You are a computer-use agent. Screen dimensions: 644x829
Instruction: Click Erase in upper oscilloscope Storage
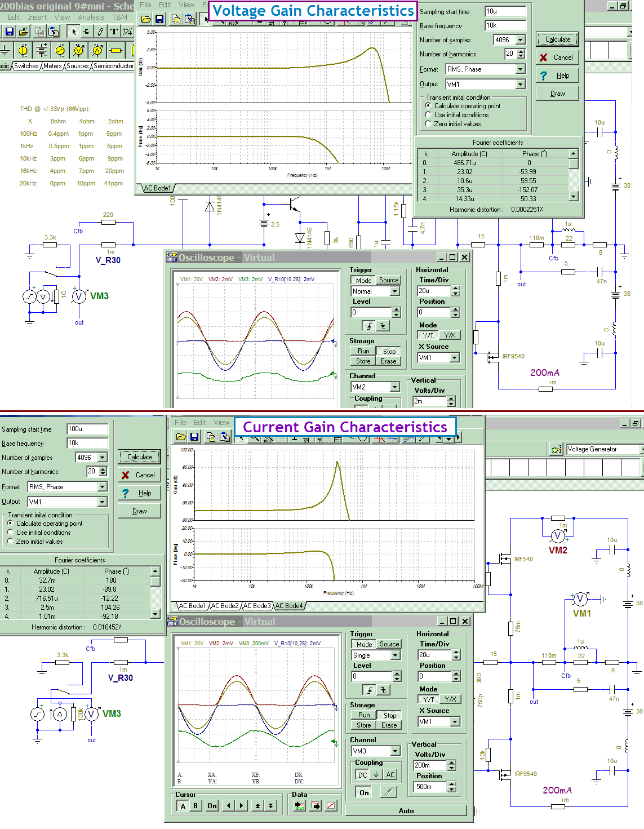tap(389, 361)
